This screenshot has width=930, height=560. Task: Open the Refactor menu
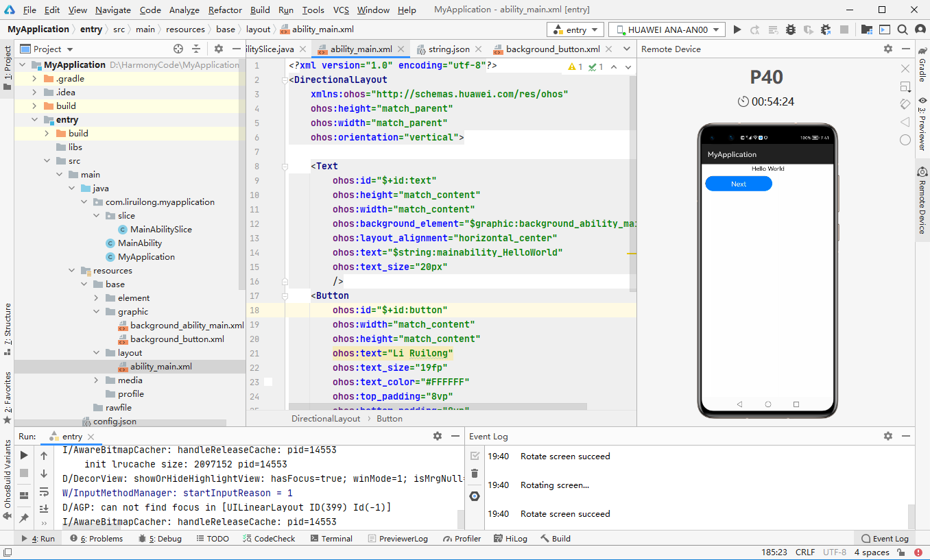coord(225,10)
